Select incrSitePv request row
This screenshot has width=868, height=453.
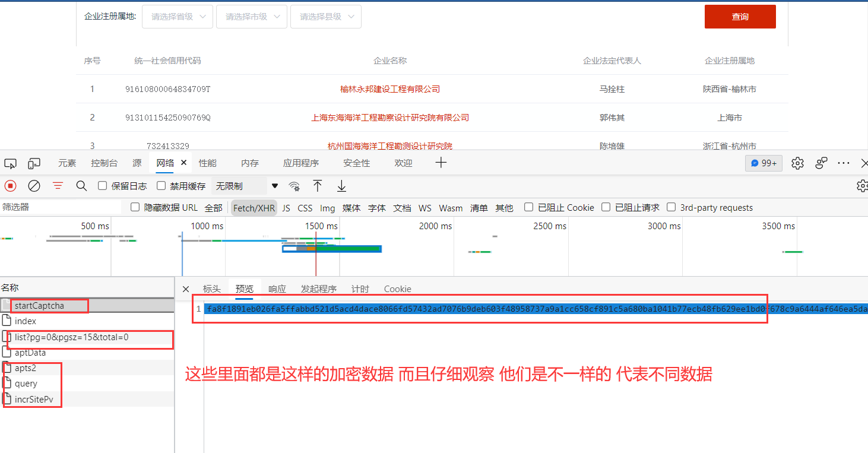click(87, 399)
